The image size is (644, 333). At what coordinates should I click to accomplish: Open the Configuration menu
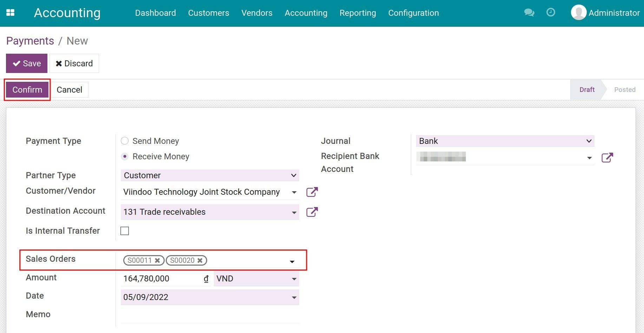point(414,13)
